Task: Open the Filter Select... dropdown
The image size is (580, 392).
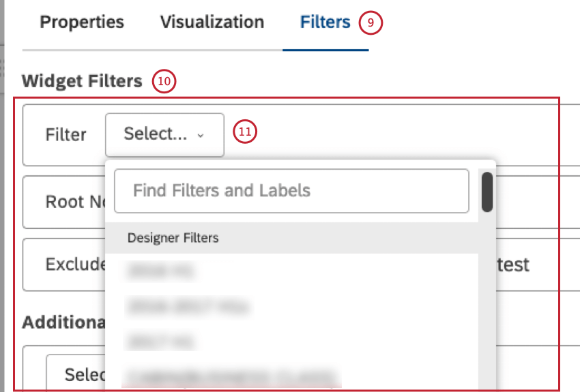Action: coord(164,135)
